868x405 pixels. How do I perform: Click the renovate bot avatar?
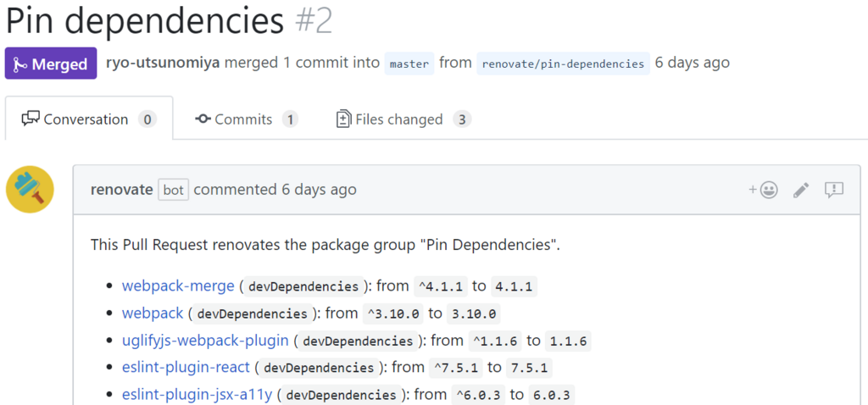point(30,190)
